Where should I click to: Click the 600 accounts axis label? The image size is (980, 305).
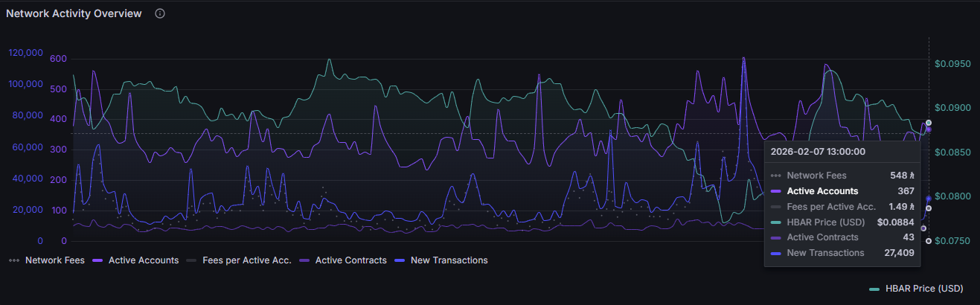[x=59, y=59]
